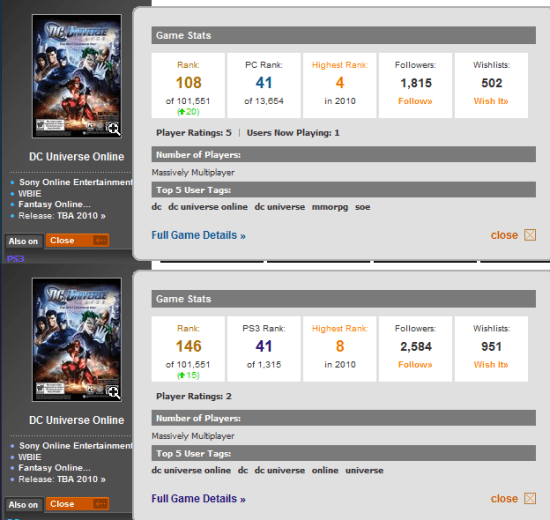Click top Also on tab
The width and height of the screenshot is (550, 520).
24,241
